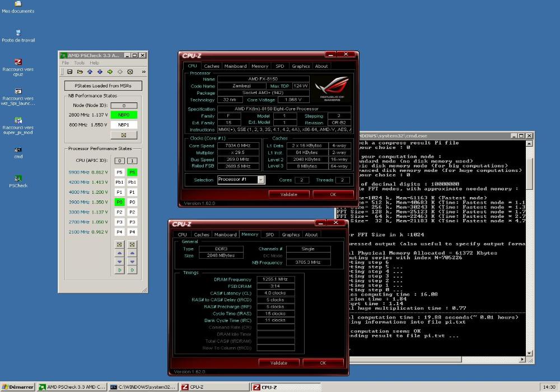560x392 pixels.
Task: Click OK in lower CPU-Z Memory window
Action: pyautogui.click(x=323, y=363)
